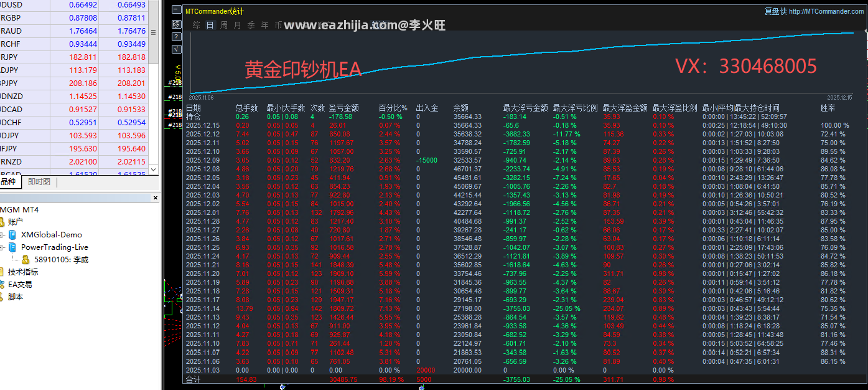Screen dimensions: 868x390
Task: Select 脚本 scripts in navigator tree
Action: coord(15,297)
